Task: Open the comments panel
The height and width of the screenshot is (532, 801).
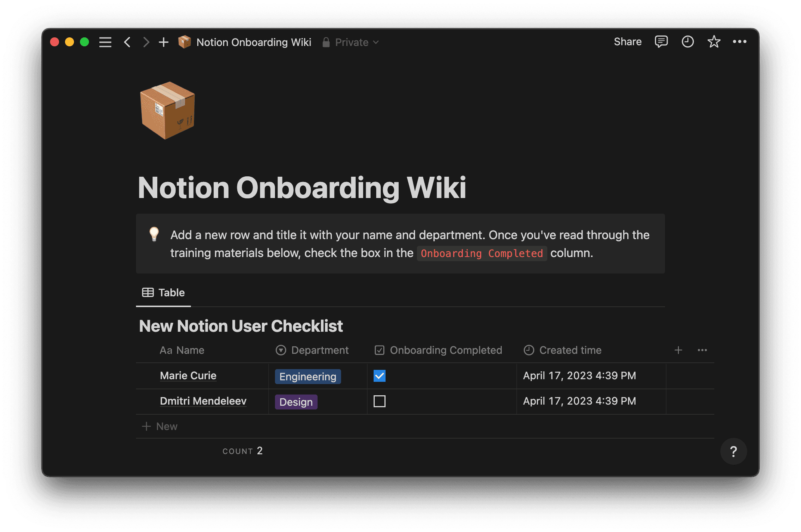Action: click(661, 41)
